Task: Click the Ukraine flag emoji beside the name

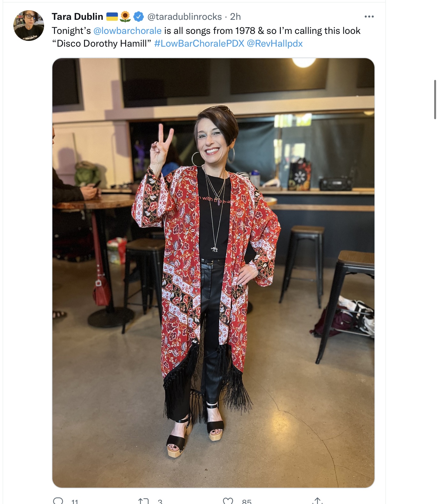Action: coord(112,17)
